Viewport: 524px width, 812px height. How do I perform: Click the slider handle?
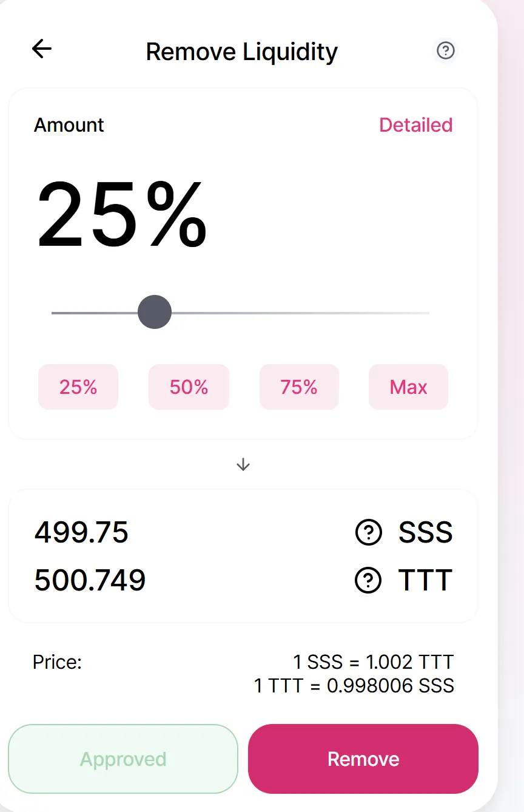[155, 312]
